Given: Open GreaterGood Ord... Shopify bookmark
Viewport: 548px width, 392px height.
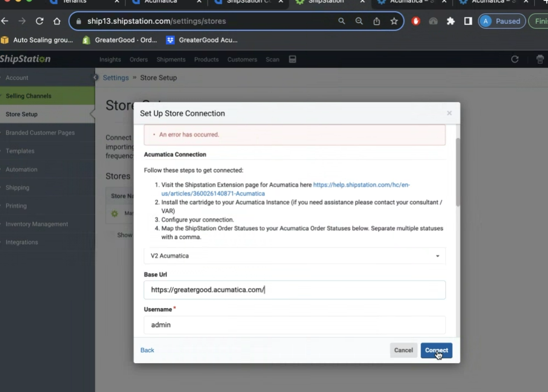Looking at the screenshot, I should coord(119,40).
